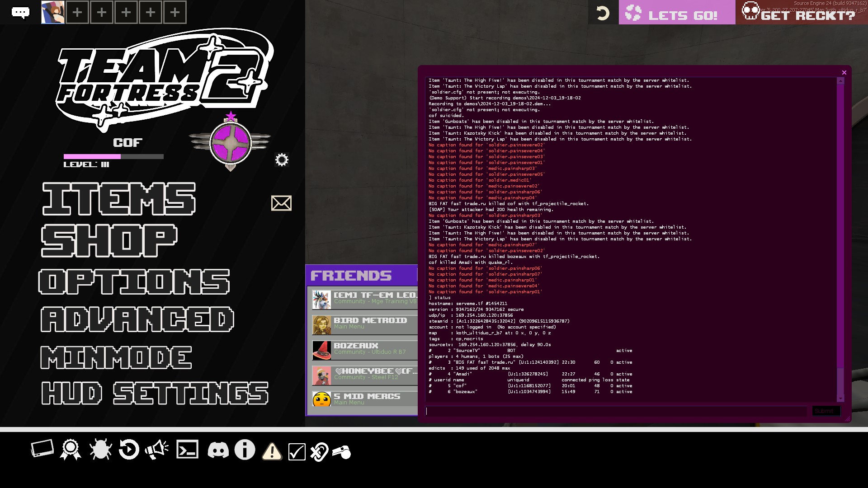Add party member in first plus slot

[x=77, y=12]
